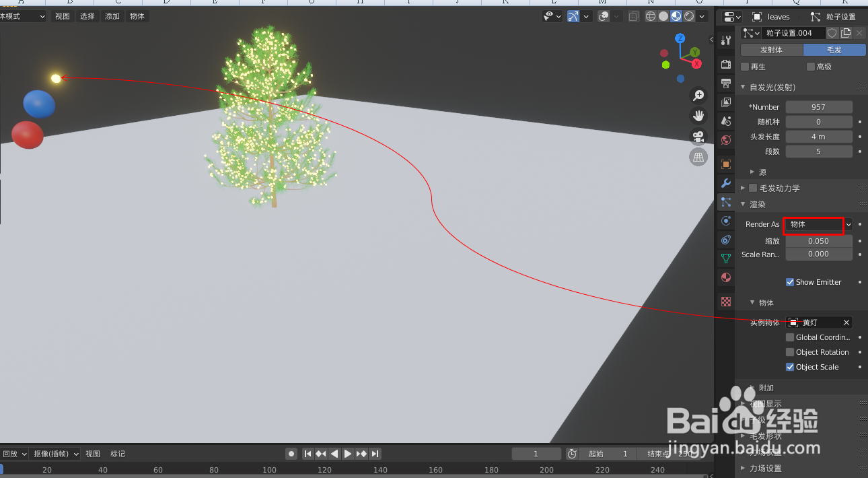Open the World properties tab

[x=725, y=139]
